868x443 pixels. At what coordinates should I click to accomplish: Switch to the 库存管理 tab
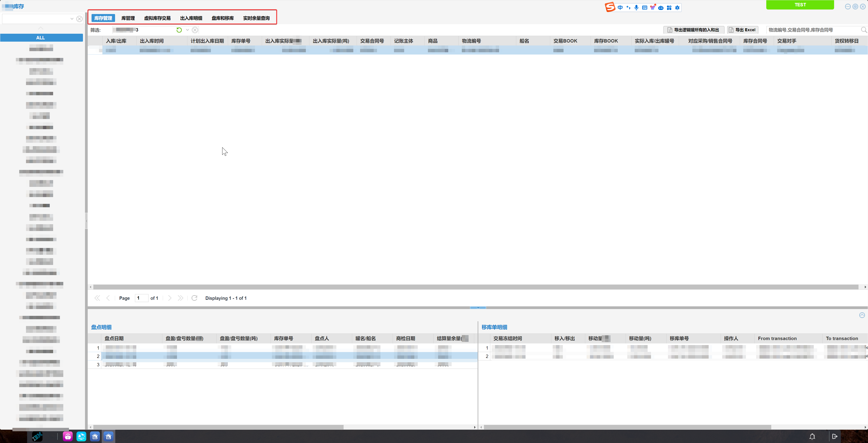[103, 18]
